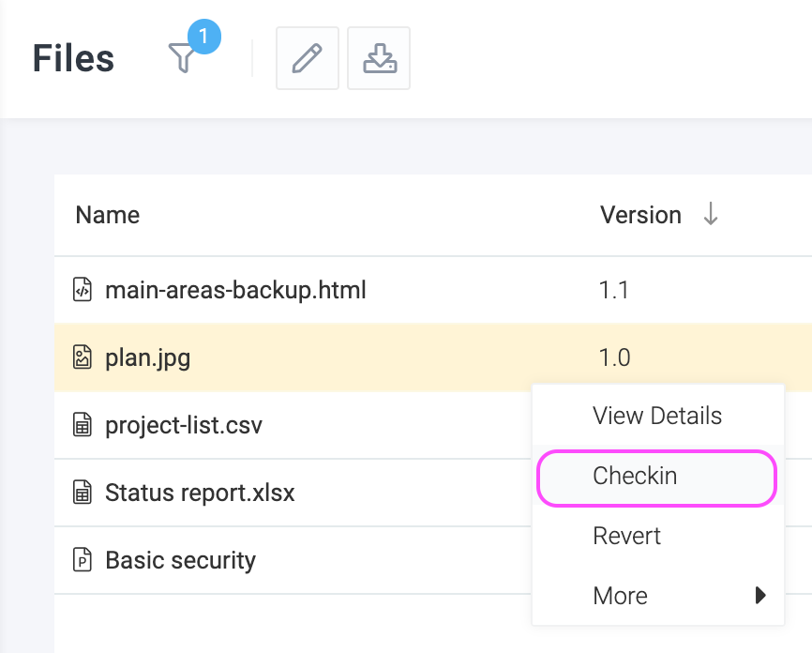Click the spreadsheet icon beside project-list.csv
The image size is (812, 653).
click(x=82, y=425)
